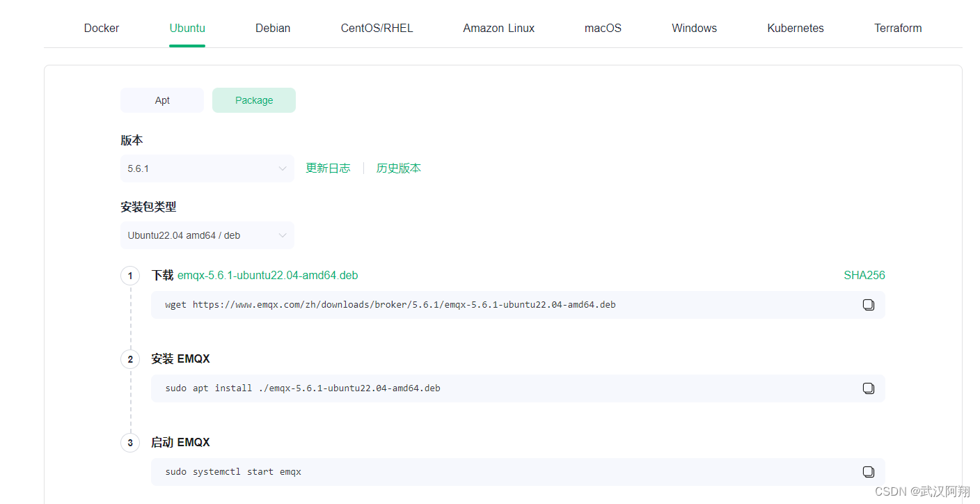Choose the Package install method
The image size is (980, 504).
[x=254, y=100]
